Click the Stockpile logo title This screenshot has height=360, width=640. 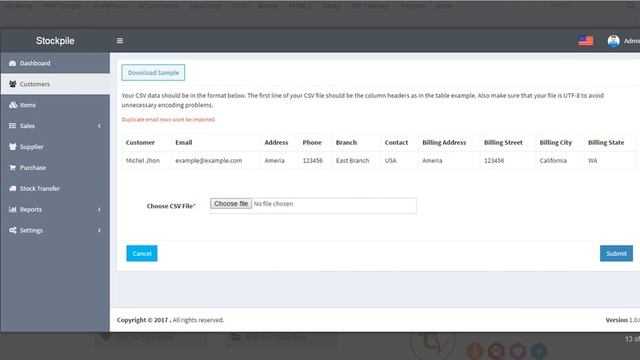pos(55,41)
